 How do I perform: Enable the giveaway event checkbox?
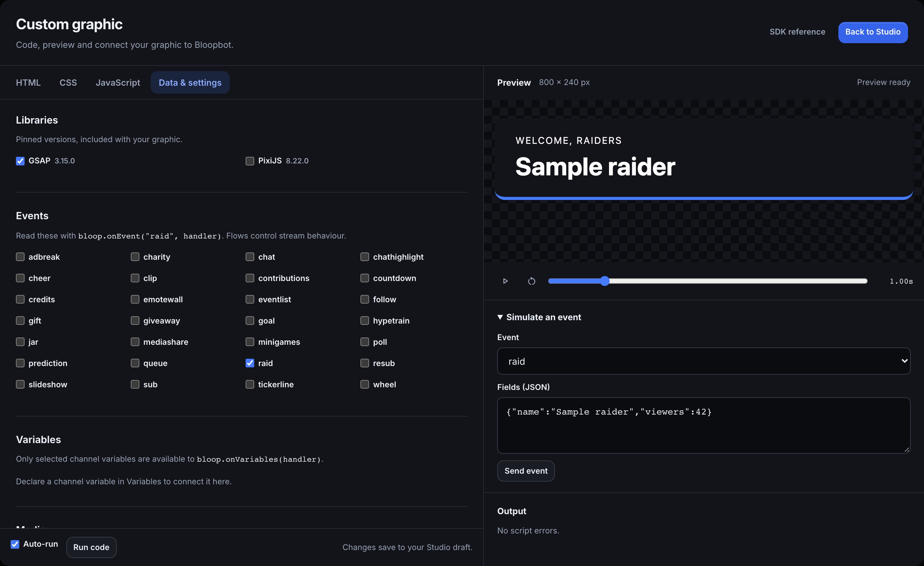[x=135, y=321]
